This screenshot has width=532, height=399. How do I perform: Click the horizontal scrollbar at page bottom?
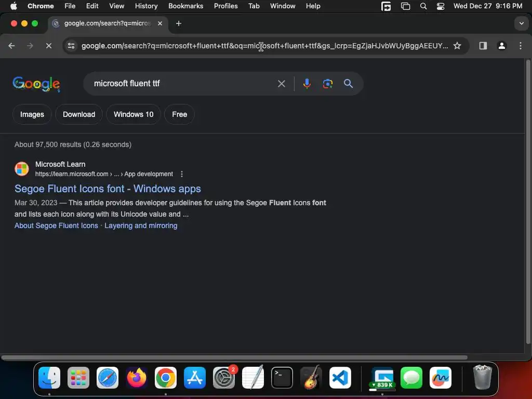pyautogui.click(x=234, y=357)
